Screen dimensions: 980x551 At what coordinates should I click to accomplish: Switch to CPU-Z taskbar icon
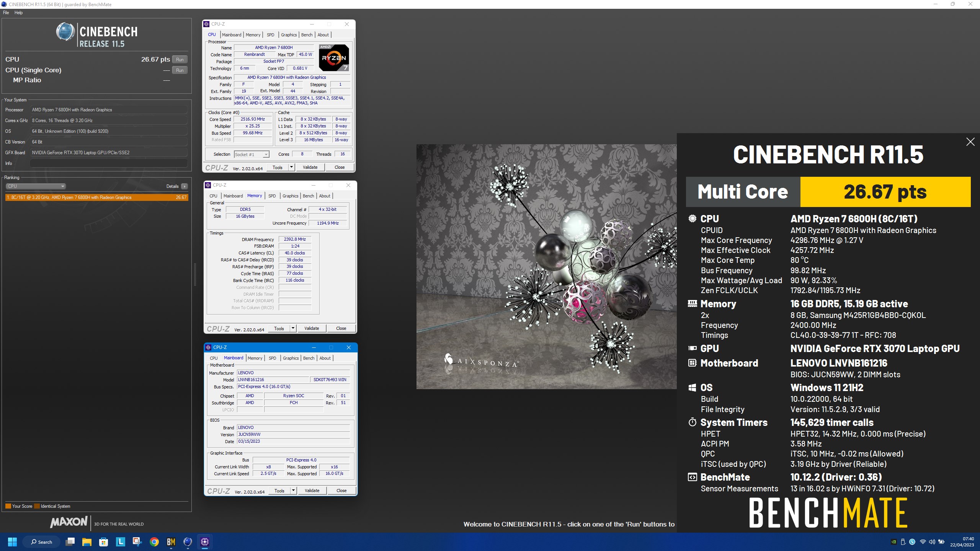pyautogui.click(x=204, y=542)
